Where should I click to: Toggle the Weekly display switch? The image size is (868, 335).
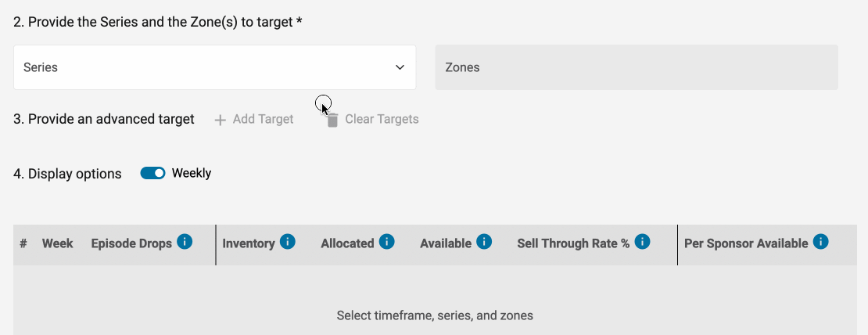[152, 173]
